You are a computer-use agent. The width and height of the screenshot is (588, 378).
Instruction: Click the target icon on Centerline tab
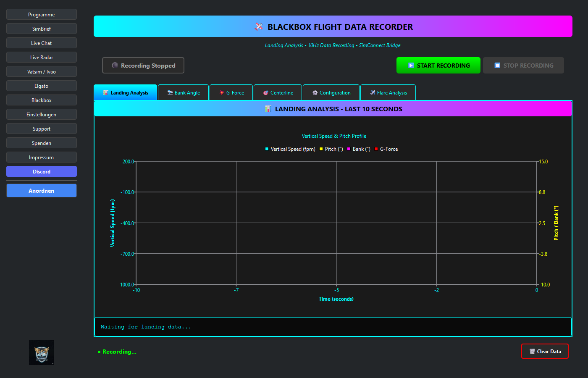[266, 93]
